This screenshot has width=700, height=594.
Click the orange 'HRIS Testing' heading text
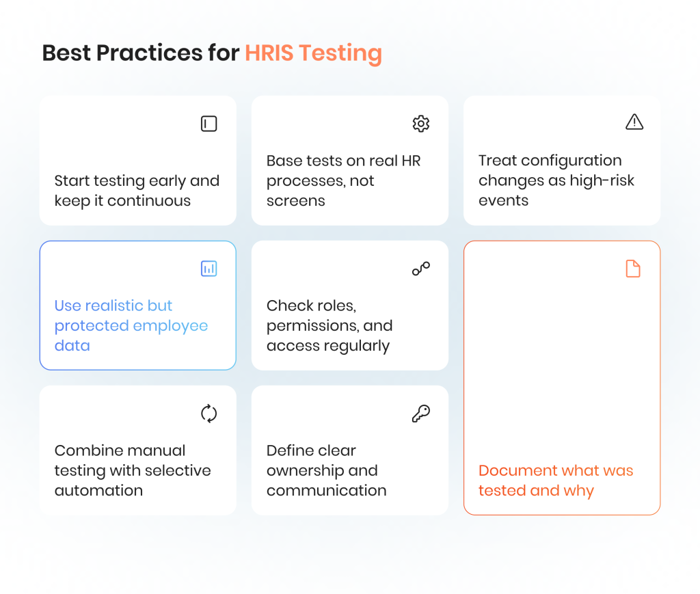(x=313, y=53)
